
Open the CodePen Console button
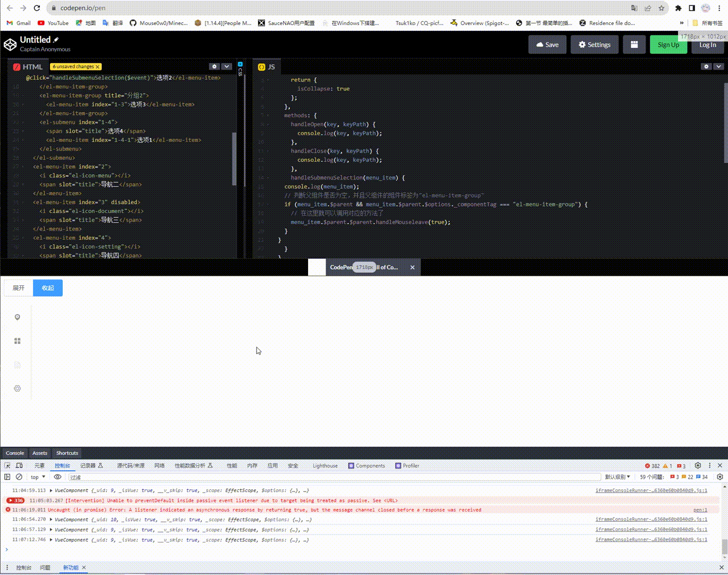point(15,453)
